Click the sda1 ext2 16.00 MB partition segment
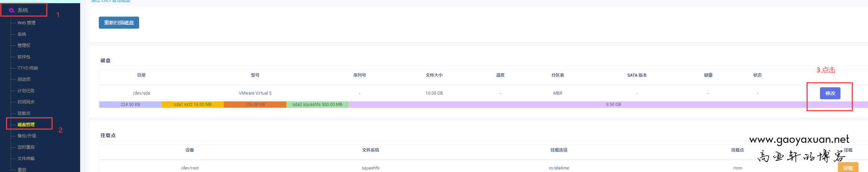Screen dimensions: 868x172 tap(193, 105)
